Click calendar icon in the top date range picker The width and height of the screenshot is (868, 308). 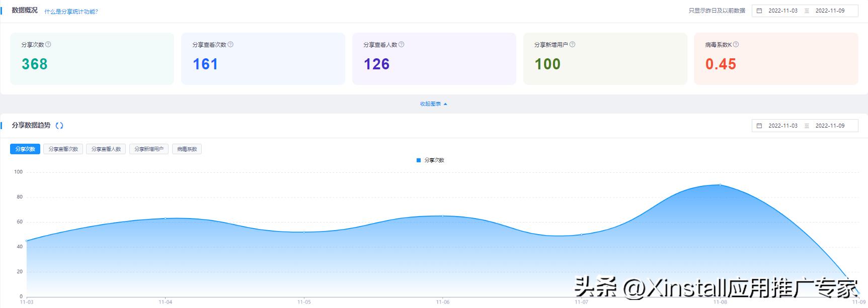pyautogui.click(x=759, y=11)
